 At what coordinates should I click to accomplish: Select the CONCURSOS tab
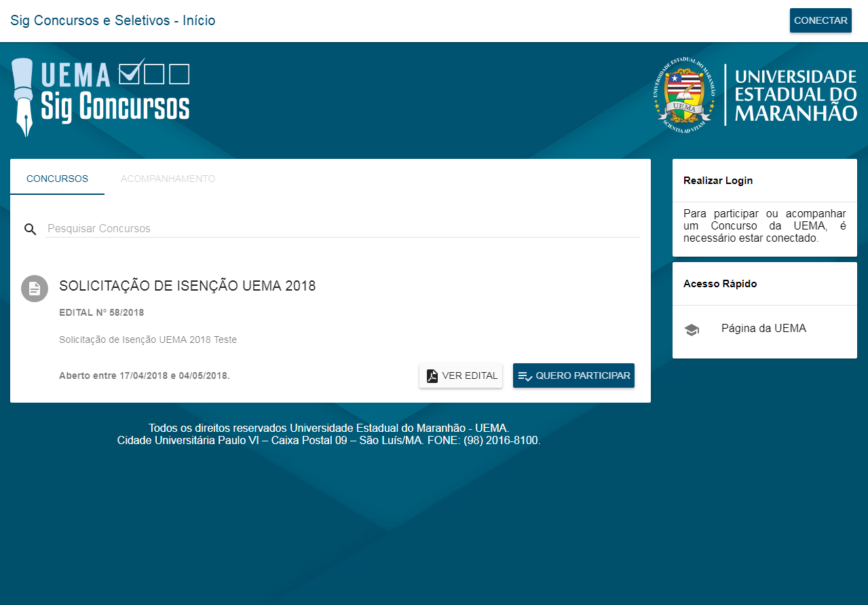(57, 179)
